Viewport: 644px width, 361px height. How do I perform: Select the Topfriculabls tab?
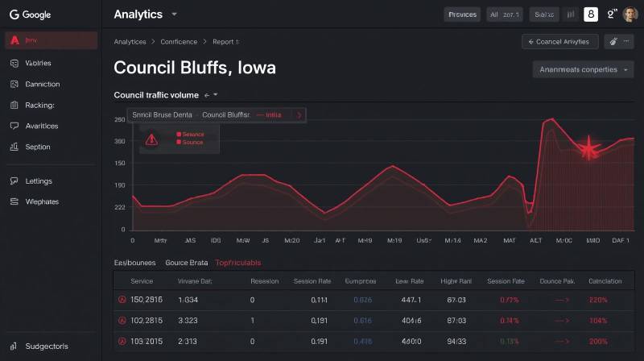coord(237,263)
